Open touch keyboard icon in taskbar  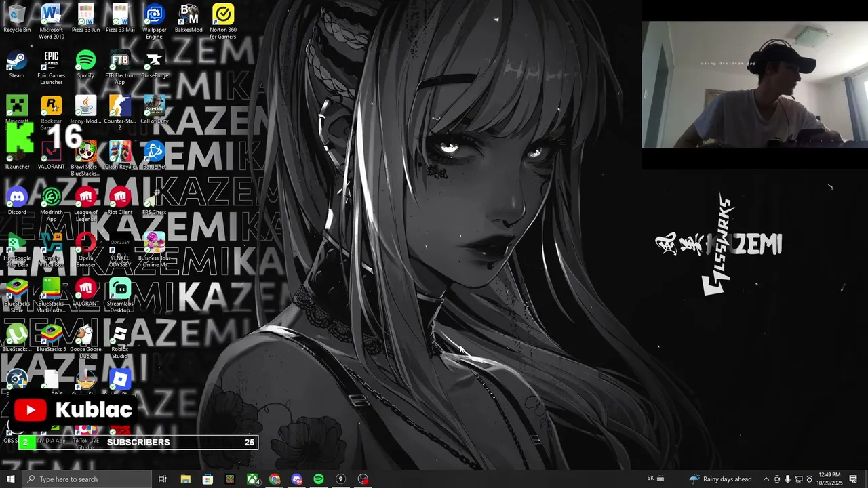click(660, 479)
